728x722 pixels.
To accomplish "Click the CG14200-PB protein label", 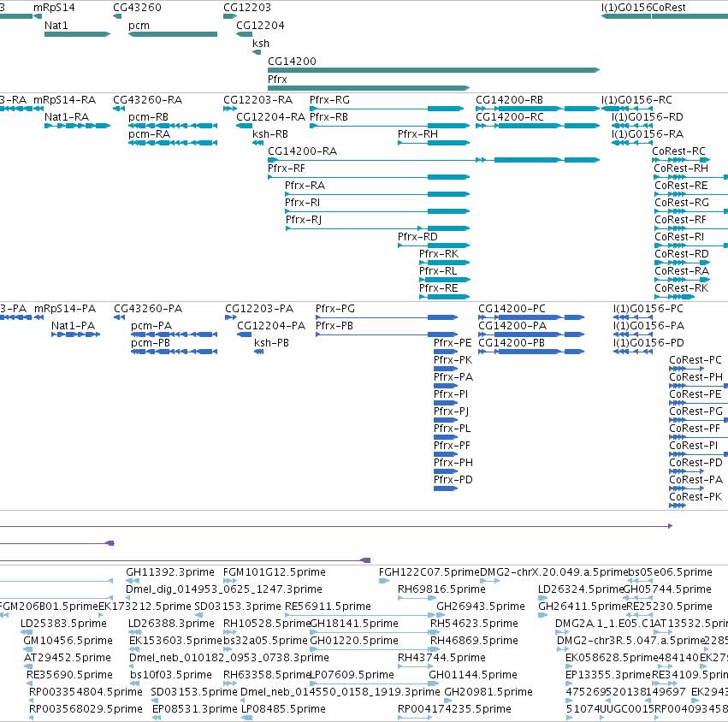I will [512, 343].
